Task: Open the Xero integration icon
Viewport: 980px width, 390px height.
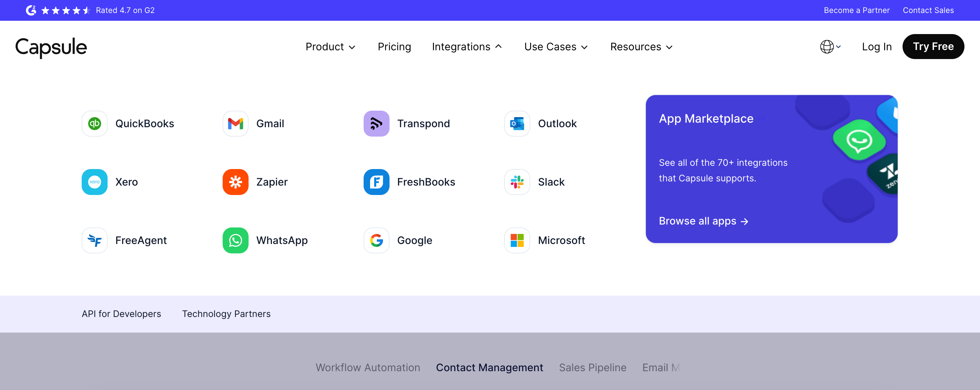Action: [94, 182]
